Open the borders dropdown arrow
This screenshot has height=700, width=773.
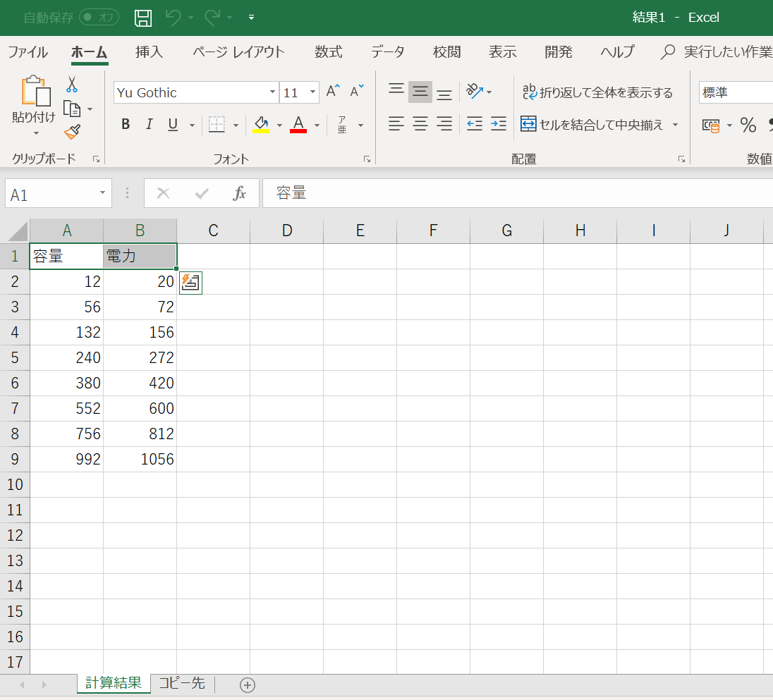click(x=236, y=125)
